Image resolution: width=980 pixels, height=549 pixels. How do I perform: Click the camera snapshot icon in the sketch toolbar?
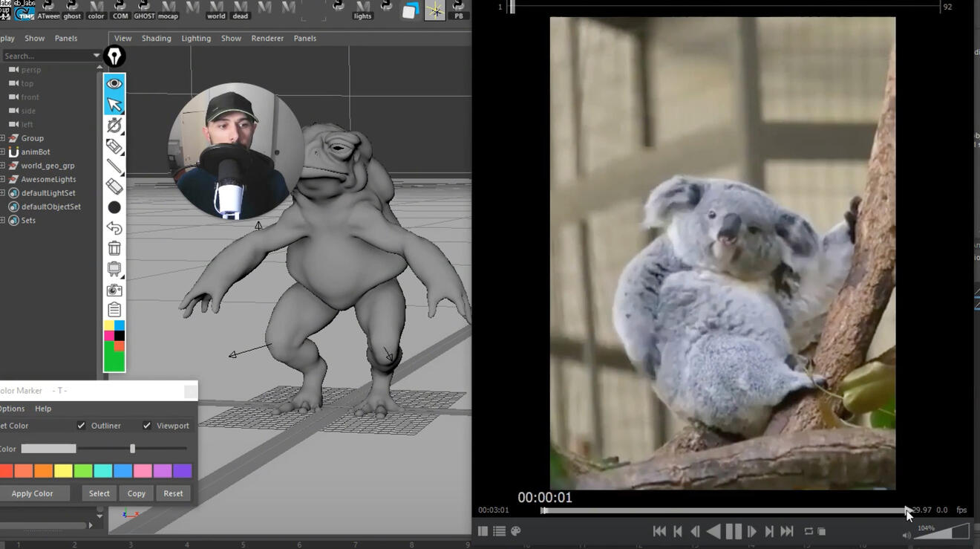pos(114,290)
